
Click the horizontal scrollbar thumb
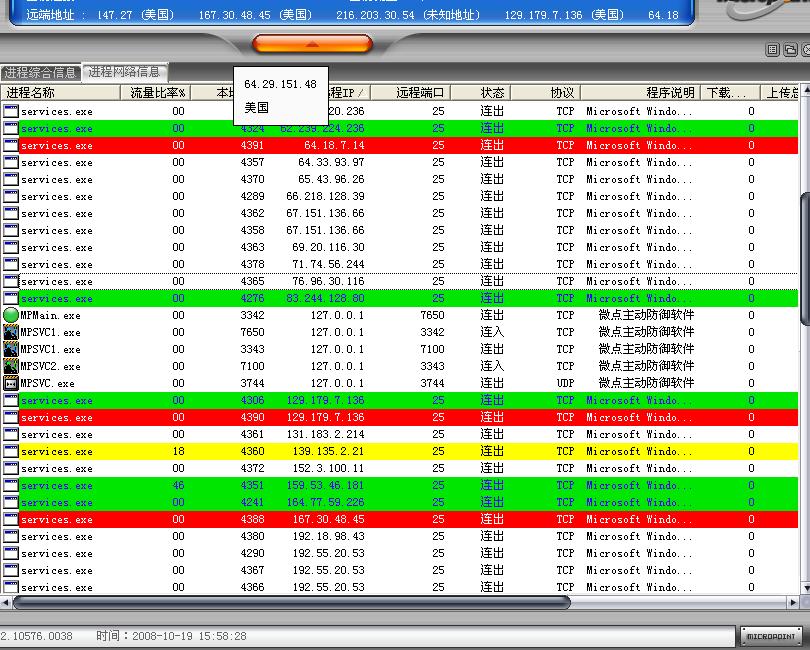[x=292, y=602]
